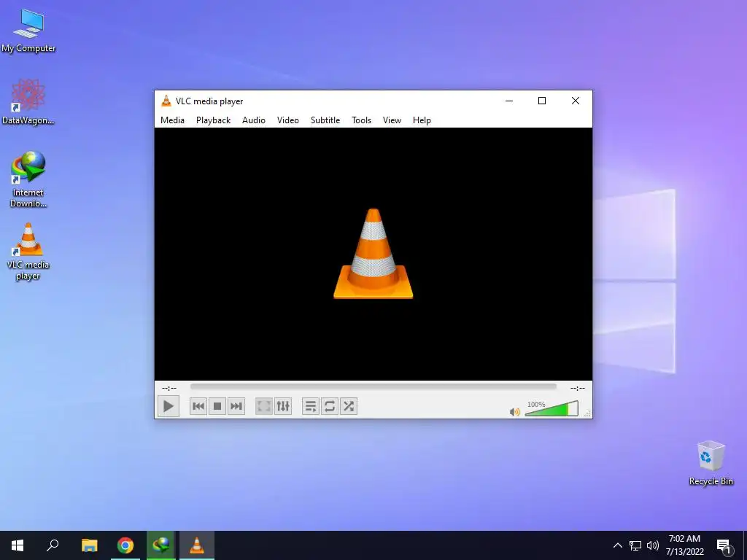
Task: Open the Tools menu
Action: [361, 120]
